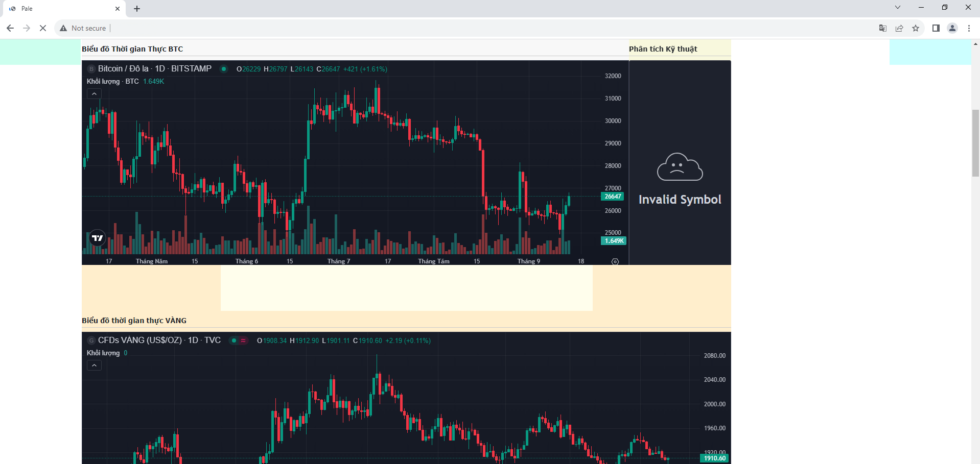
Task: Click the Khối lượng · BTC volume label
Action: click(113, 81)
